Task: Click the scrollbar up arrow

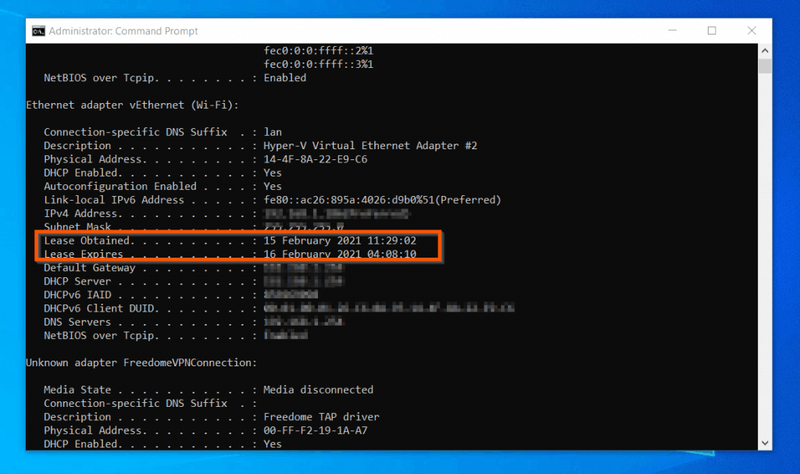Action: click(764, 51)
